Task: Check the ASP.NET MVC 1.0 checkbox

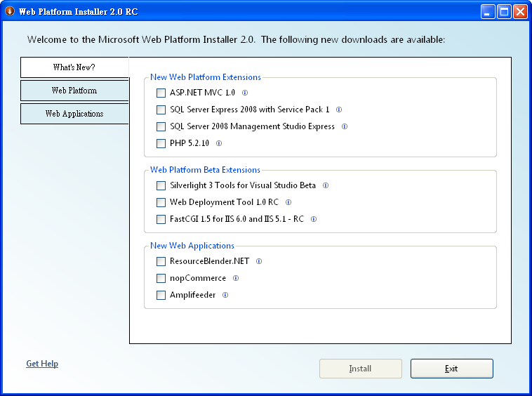Action: click(161, 93)
